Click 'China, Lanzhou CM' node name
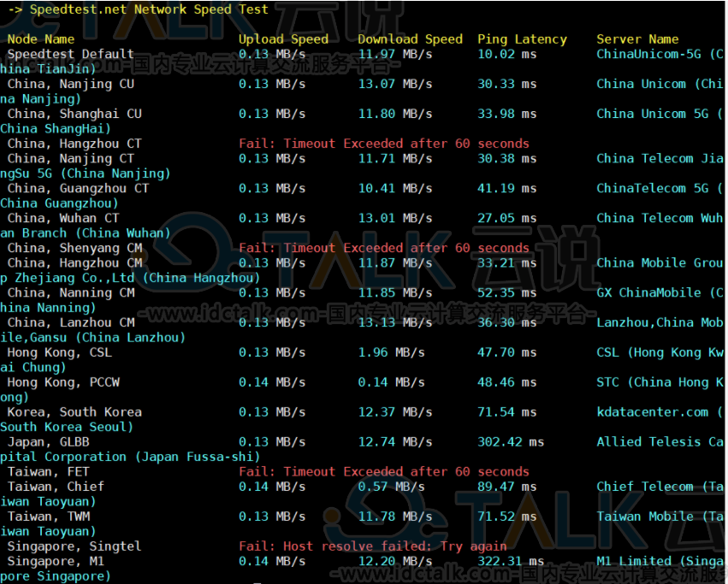Image resolution: width=728 pixels, height=584 pixels. (70, 322)
